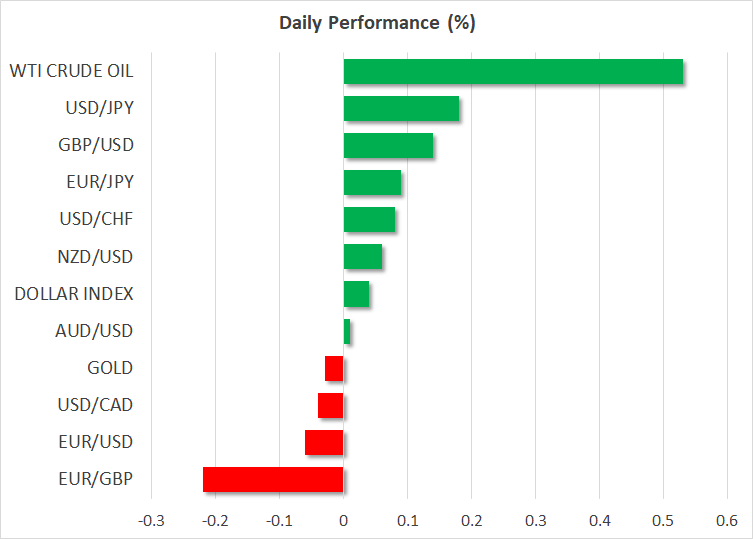Screen dimensions: 753x539
Task: Click the Daily Performance (%) chart title
Action: 376,21
